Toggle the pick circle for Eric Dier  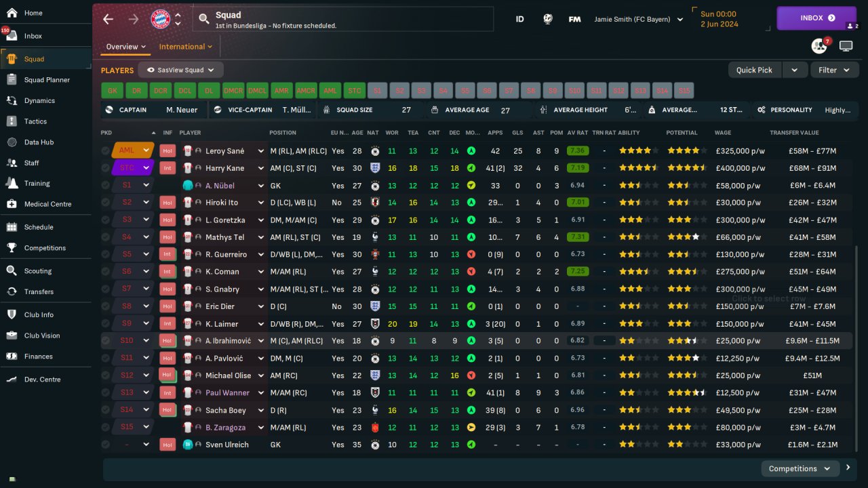106,306
